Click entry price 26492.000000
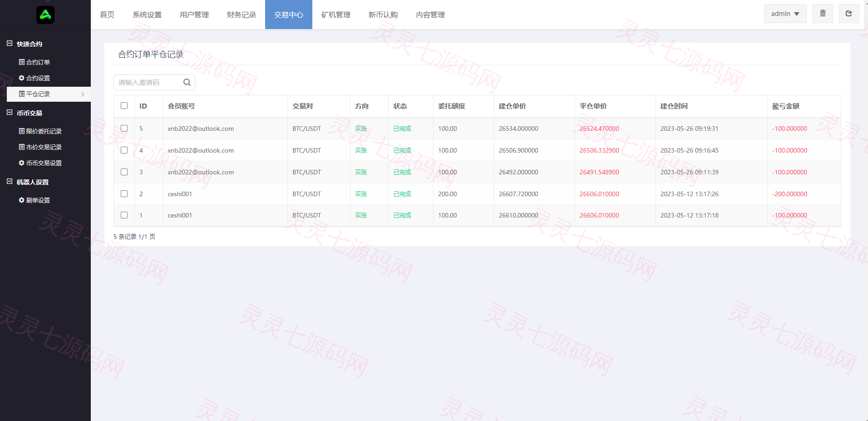 pos(518,172)
